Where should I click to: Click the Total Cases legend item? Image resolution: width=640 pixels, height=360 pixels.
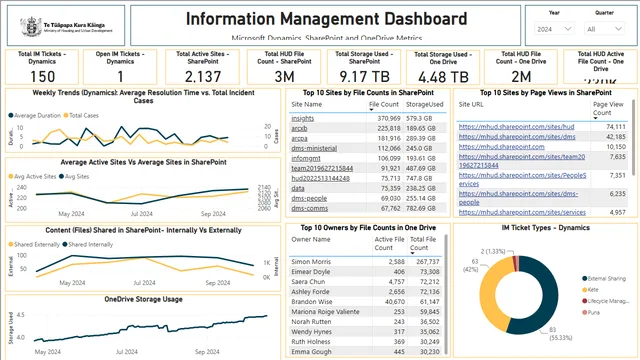tap(81, 116)
